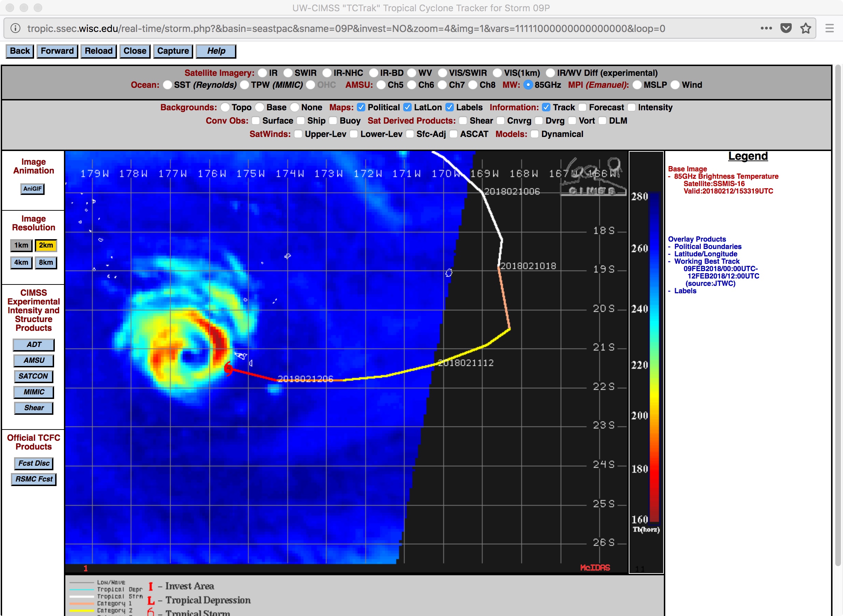Capture the current image
The height and width of the screenshot is (616, 843).
(x=173, y=51)
